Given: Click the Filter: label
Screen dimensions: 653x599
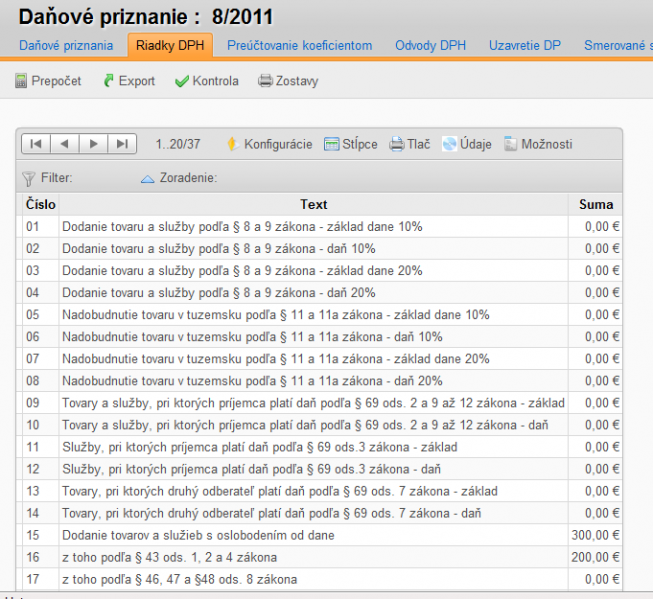Looking at the screenshot, I should click(x=57, y=178).
